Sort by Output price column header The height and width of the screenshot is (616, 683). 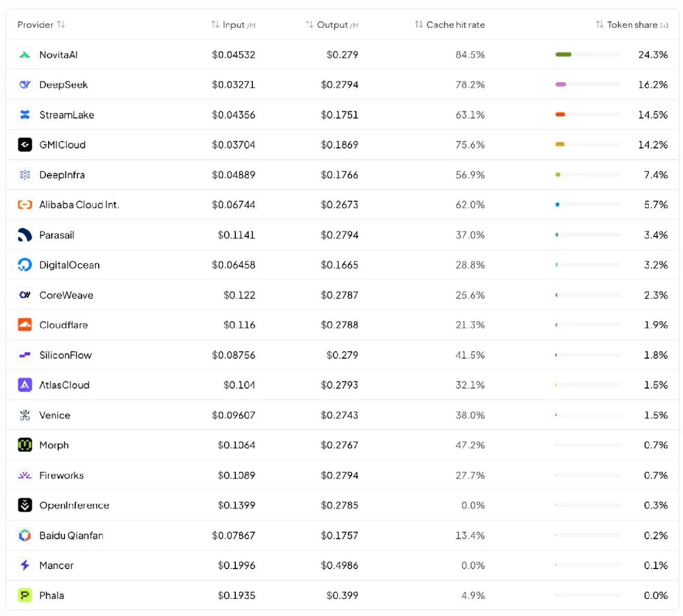tap(331, 25)
